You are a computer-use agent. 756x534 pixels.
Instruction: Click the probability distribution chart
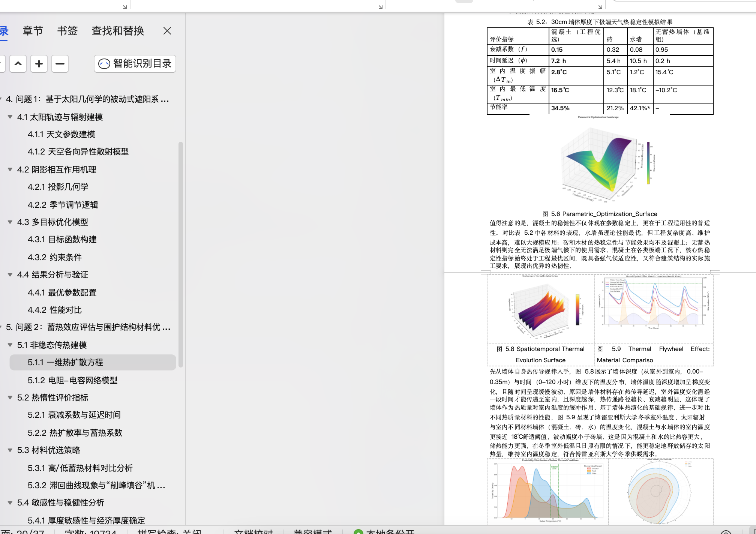547,491
